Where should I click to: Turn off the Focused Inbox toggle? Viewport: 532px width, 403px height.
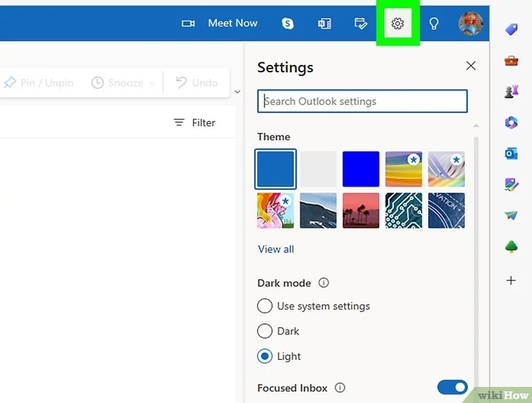pos(452,387)
